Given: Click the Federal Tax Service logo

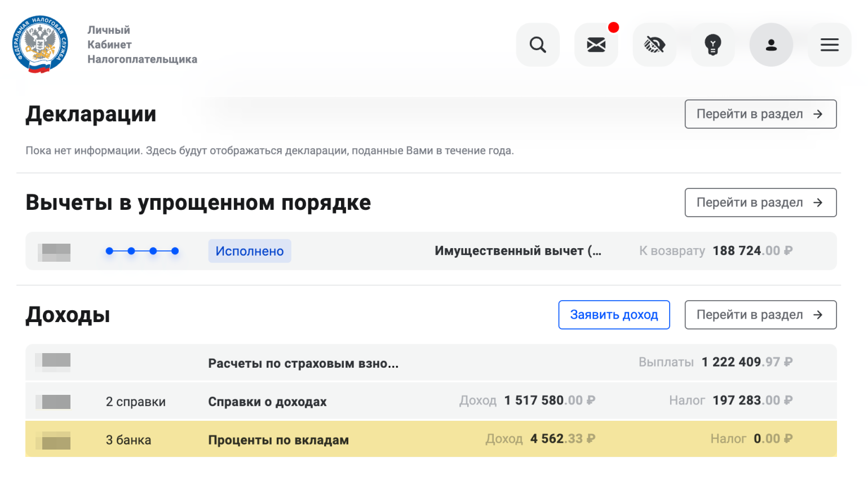Looking at the screenshot, I should pos(39,45).
